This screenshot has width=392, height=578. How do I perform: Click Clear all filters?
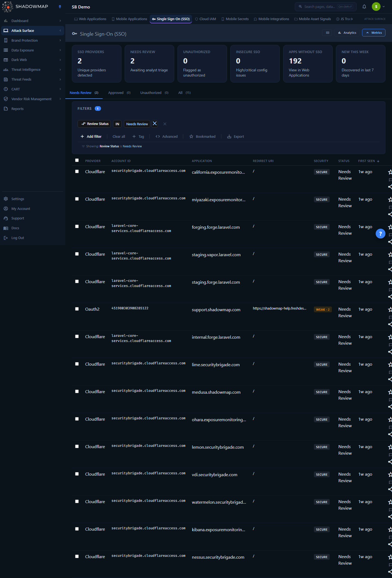119,137
